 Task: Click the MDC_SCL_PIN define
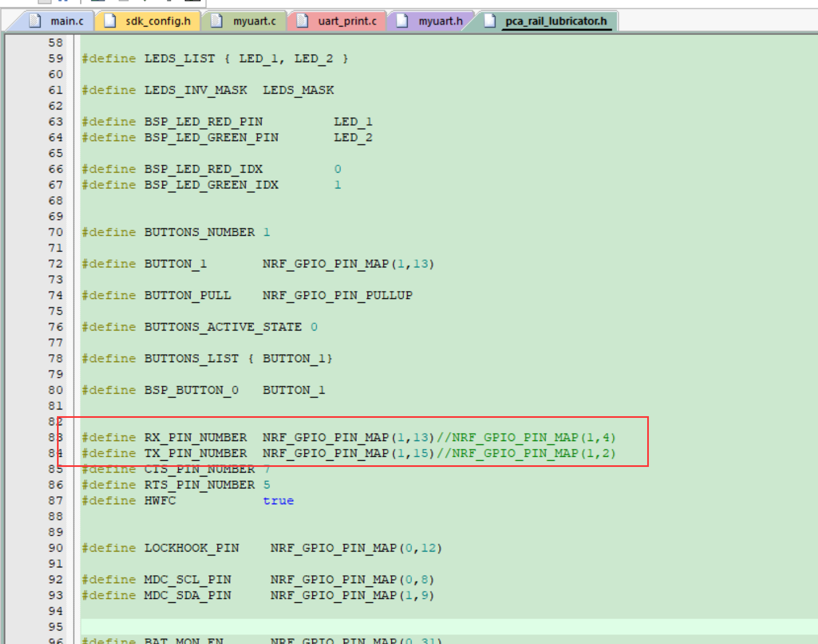click(188, 580)
